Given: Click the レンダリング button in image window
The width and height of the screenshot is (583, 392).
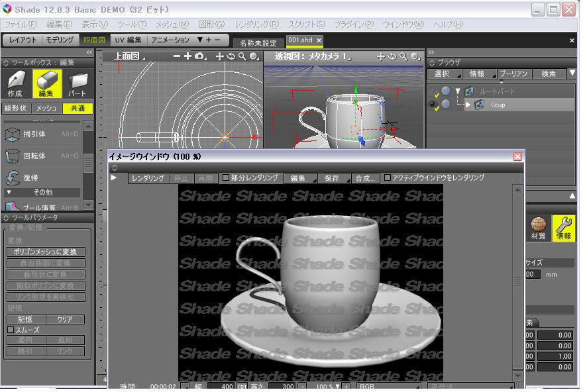Looking at the screenshot, I should click(148, 178).
